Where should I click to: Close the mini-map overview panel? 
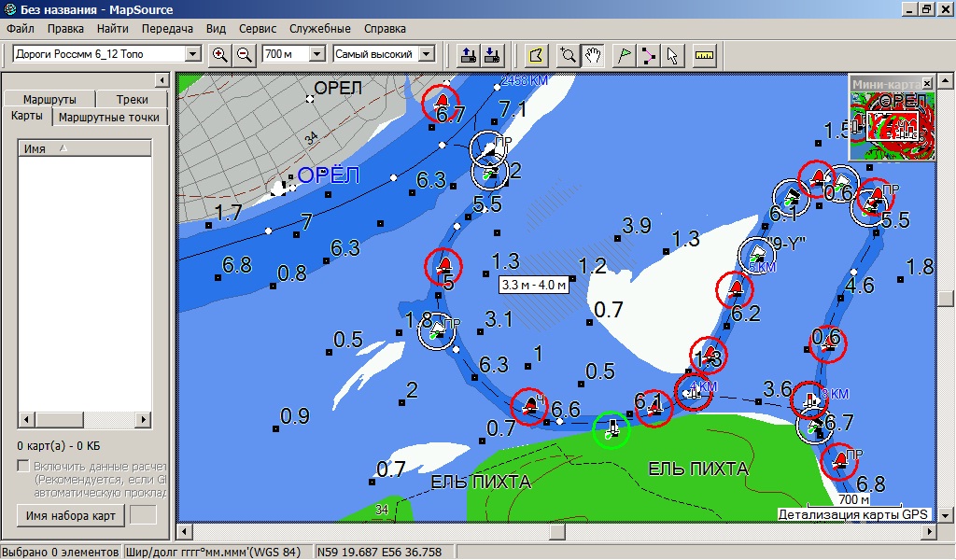pyautogui.click(x=926, y=82)
